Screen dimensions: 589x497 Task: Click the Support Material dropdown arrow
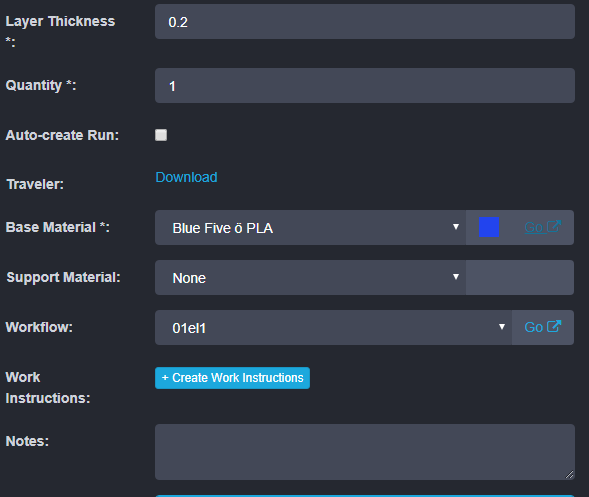(x=456, y=277)
